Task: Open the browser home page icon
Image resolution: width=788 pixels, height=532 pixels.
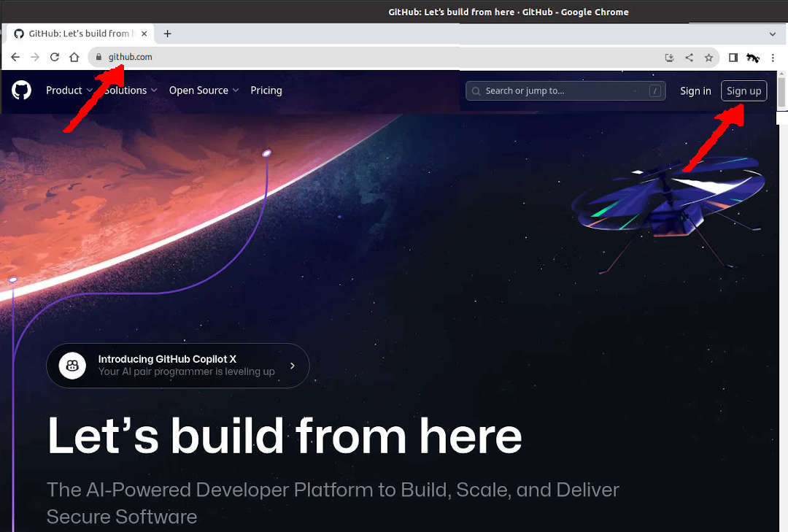Action: [x=74, y=58]
